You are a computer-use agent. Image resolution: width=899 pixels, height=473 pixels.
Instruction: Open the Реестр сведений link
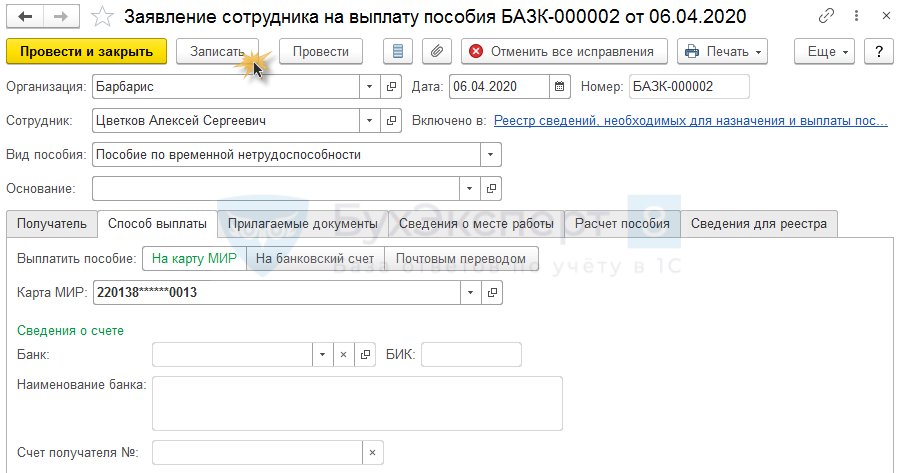click(690, 121)
